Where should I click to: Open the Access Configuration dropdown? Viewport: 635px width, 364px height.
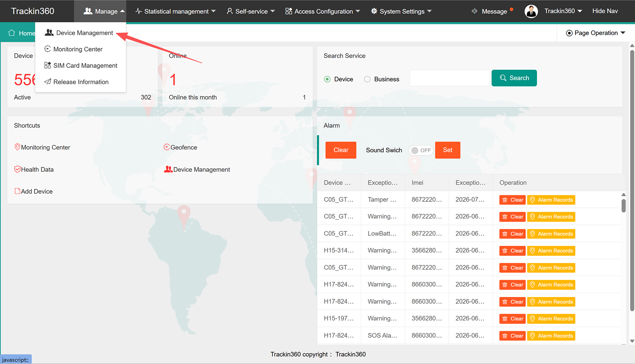322,11
